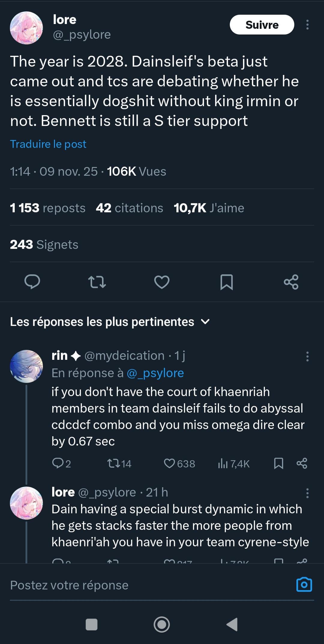Bookmark lore's main post
Screen dimensions: 324x644
226,282
